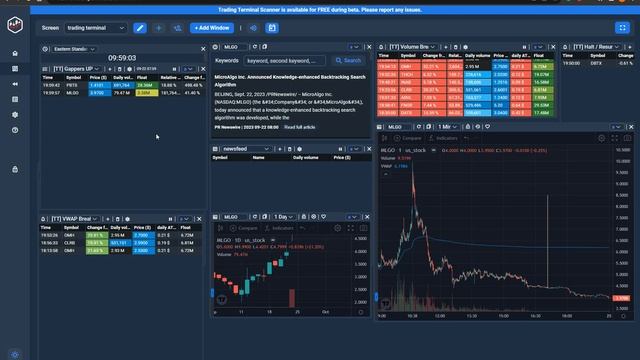640x360 pixels.
Task: Pause the Gappers UP scanner
Action: pos(174,69)
